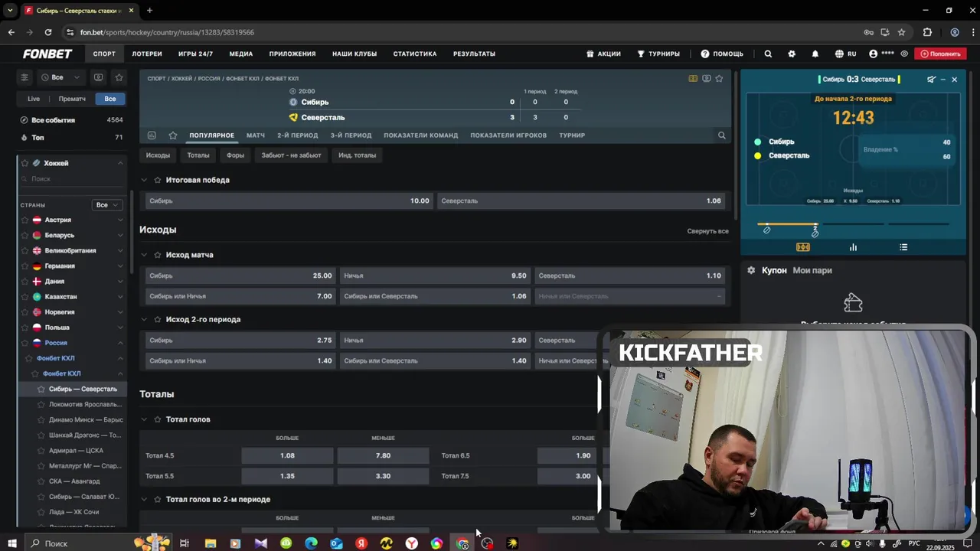The width and height of the screenshot is (980, 551).
Task: Select Локомотив Ярославль match in sidebar
Action: coord(85,404)
